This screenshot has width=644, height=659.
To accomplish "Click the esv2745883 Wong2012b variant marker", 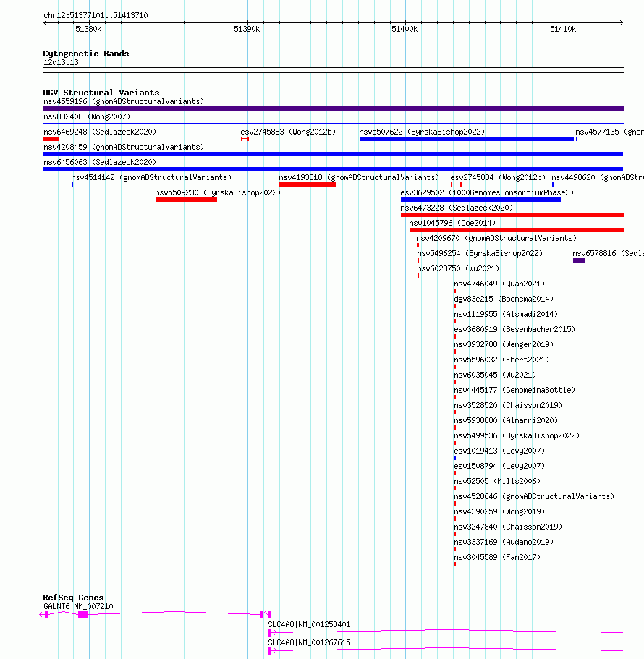I will point(245,139).
